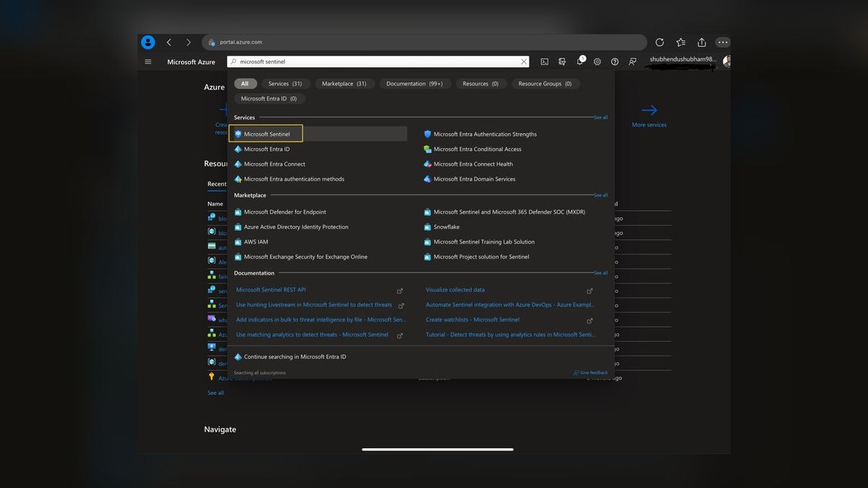The height and width of the screenshot is (488, 868).
Task: Open Microsoft Entra Domain Services
Action: pos(475,179)
